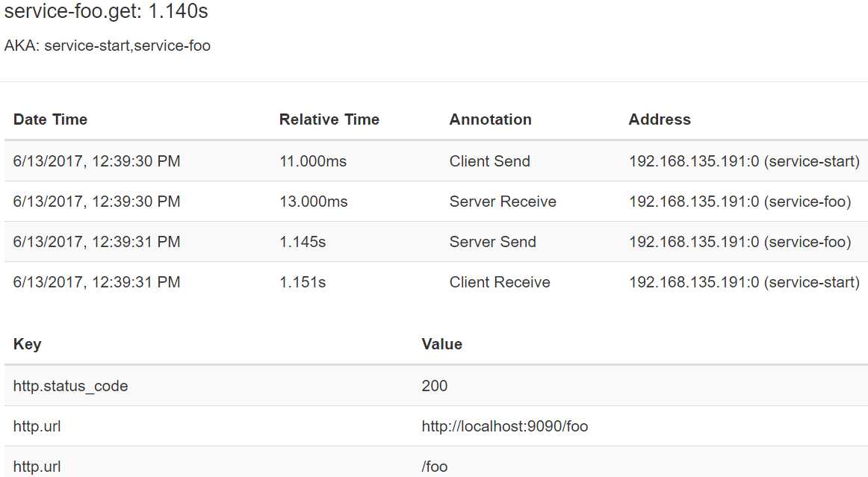Click the Value column header
868x477 pixels.
[442, 344]
